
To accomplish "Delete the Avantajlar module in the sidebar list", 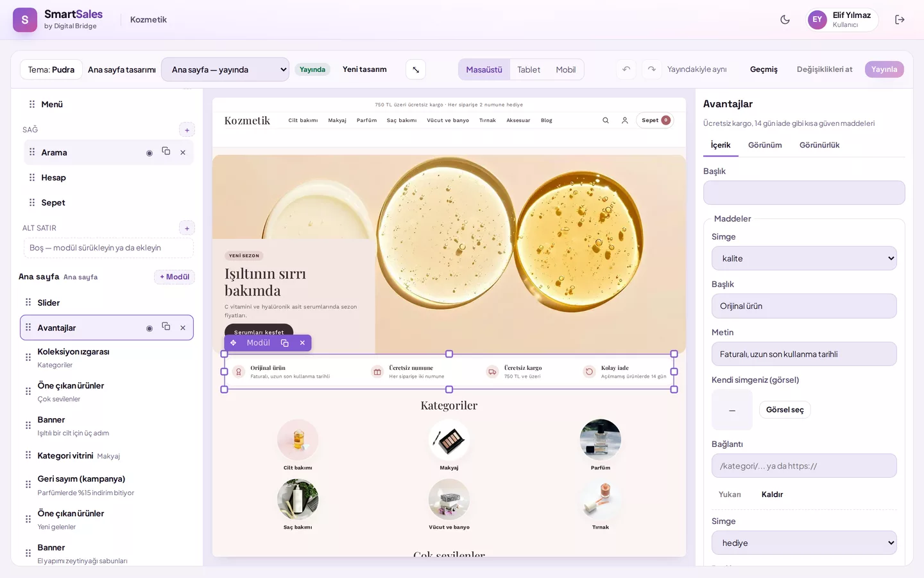I will (x=183, y=328).
